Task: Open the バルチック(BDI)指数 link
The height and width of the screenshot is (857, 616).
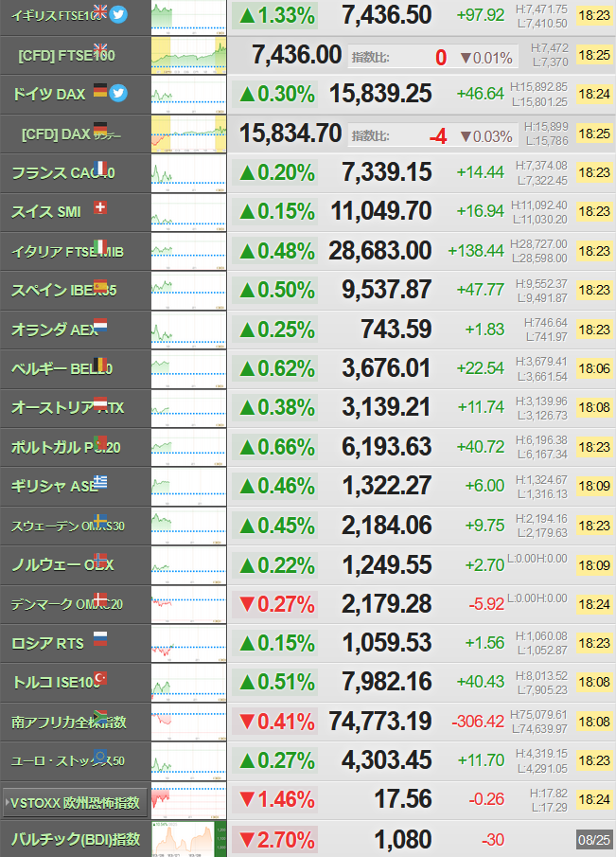Action: click(x=76, y=840)
